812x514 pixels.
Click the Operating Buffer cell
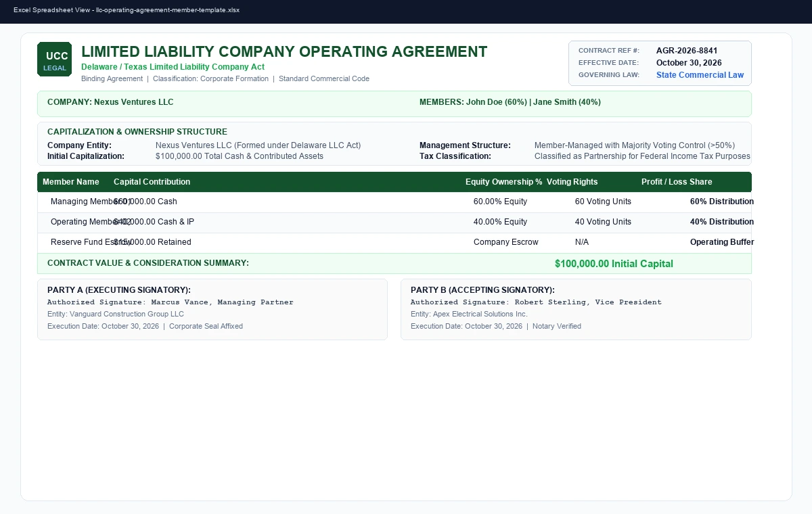pyautogui.click(x=722, y=242)
